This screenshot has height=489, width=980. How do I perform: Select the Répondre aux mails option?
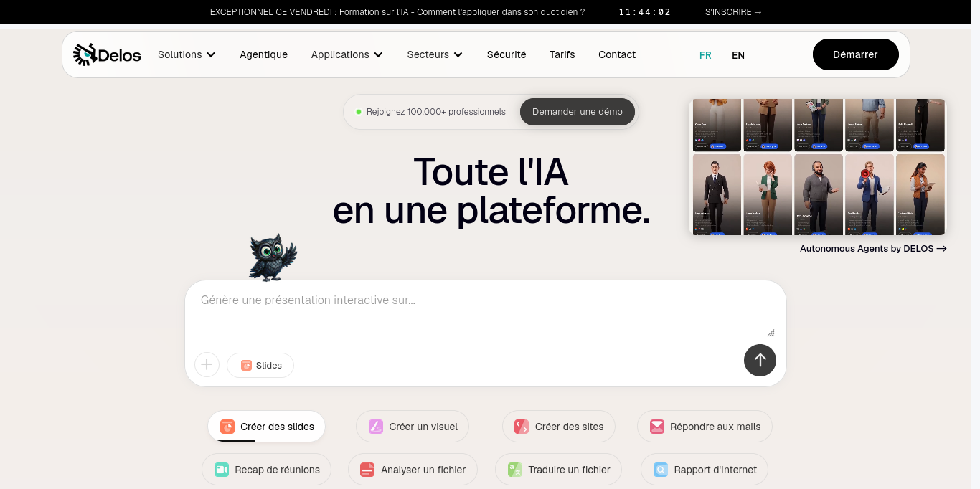pyautogui.click(x=705, y=427)
